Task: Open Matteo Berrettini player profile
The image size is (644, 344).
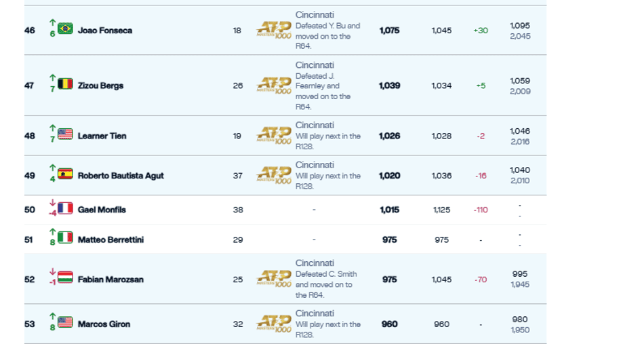Action: (111, 240)
